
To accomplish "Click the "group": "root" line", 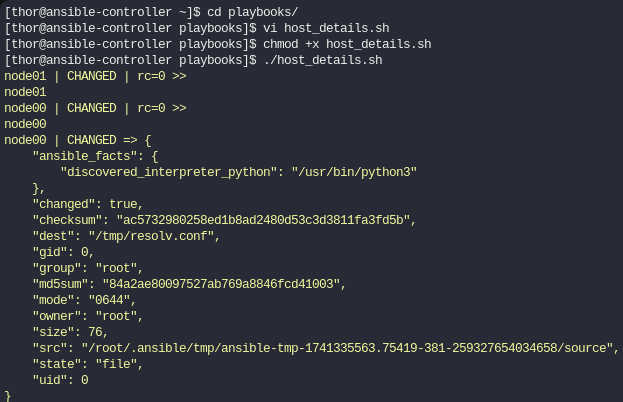I will click(87, 268).
